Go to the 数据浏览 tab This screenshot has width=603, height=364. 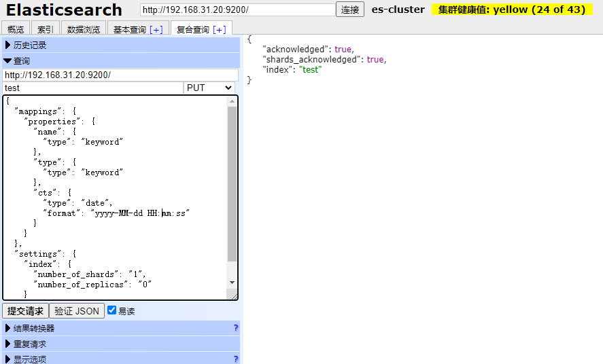tap(84, 29)
